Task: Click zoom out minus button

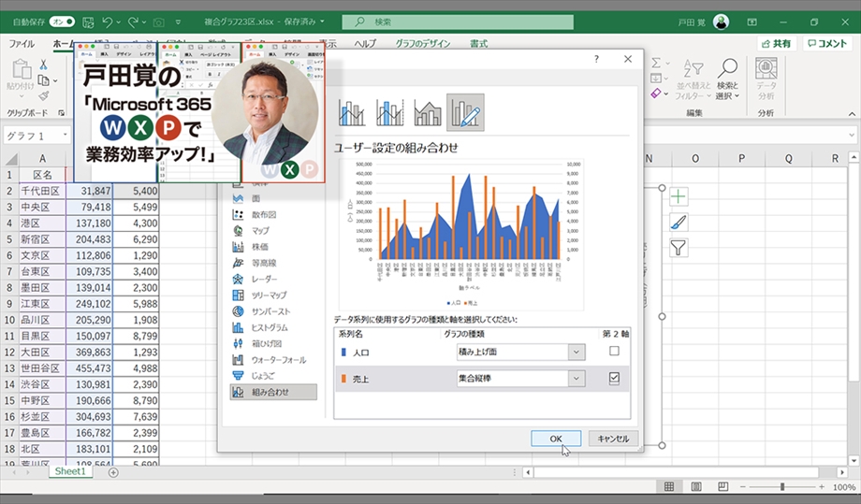Action: [742, 486]
